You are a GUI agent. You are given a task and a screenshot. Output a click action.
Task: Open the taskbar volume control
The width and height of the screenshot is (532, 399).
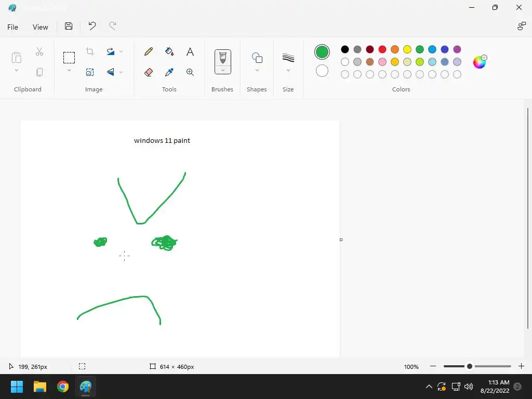coord(469,387)
